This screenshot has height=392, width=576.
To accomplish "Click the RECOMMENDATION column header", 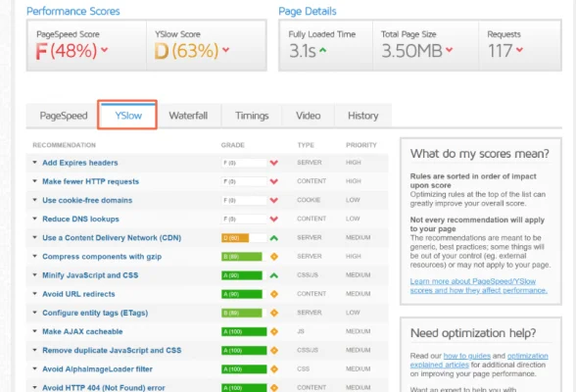I will coord(65,145).
